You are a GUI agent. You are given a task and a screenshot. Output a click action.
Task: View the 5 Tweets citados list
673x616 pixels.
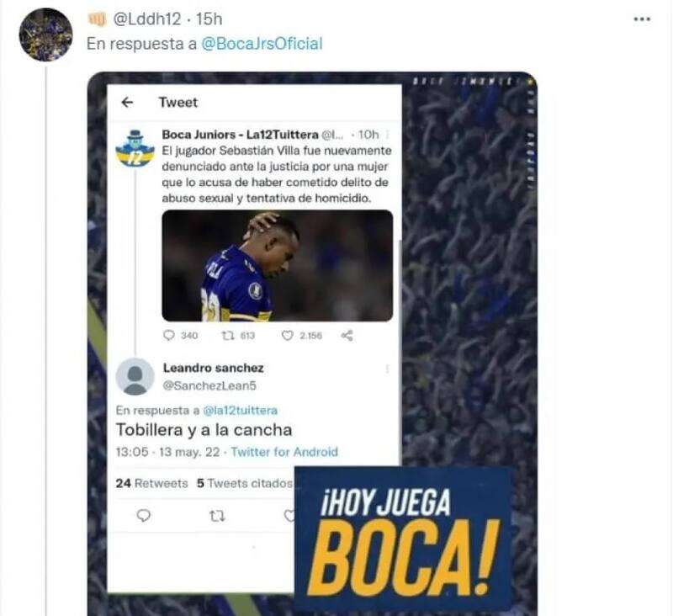tap(245, 483)
